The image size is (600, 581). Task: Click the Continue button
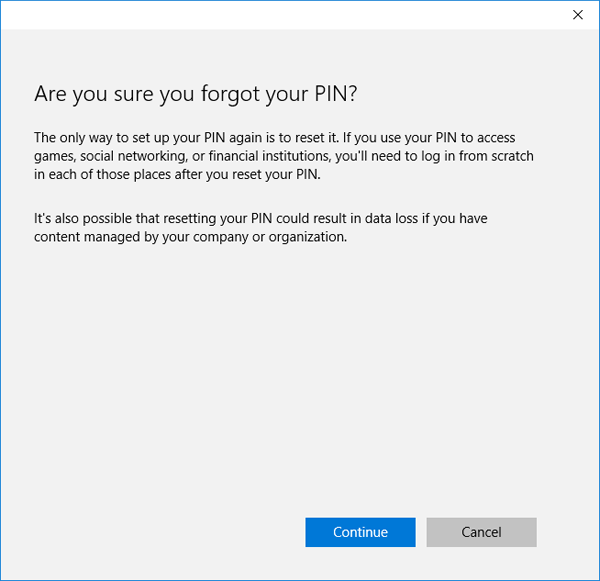tap(360, 532)
